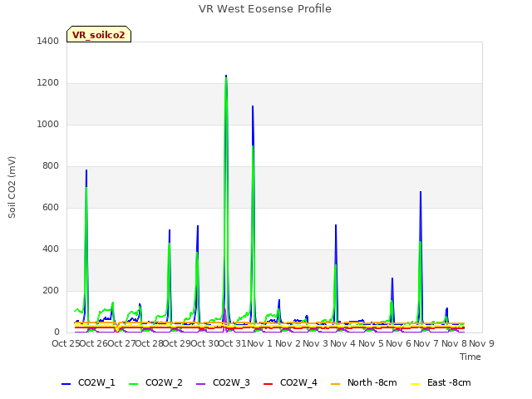Click the 1000 y-axis tick label

[x=48, y=124]
